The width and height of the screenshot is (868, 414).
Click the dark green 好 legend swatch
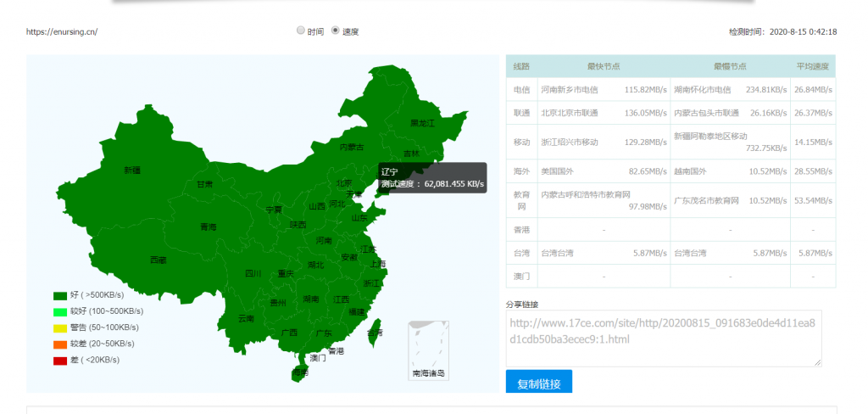click(x=60, y=295)
